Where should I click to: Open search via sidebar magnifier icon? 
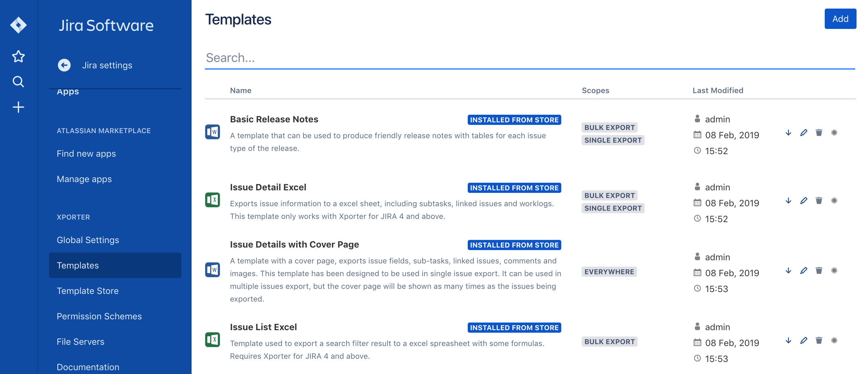tap(18, 81)
